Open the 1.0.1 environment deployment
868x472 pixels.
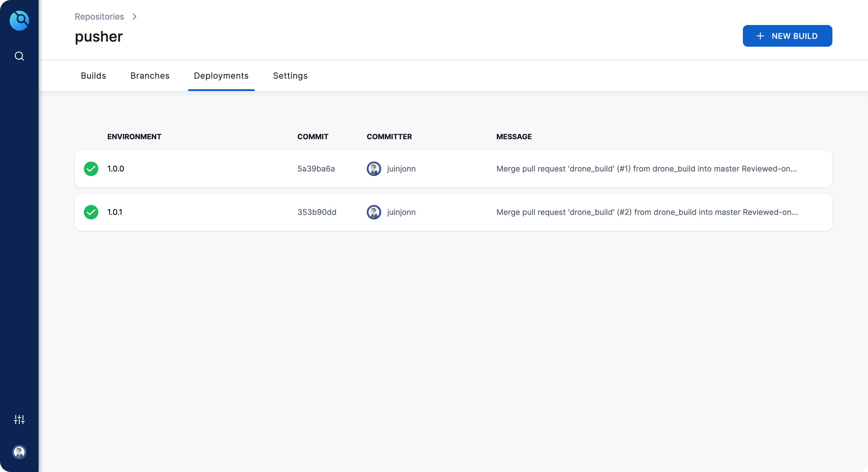point(115,212)
